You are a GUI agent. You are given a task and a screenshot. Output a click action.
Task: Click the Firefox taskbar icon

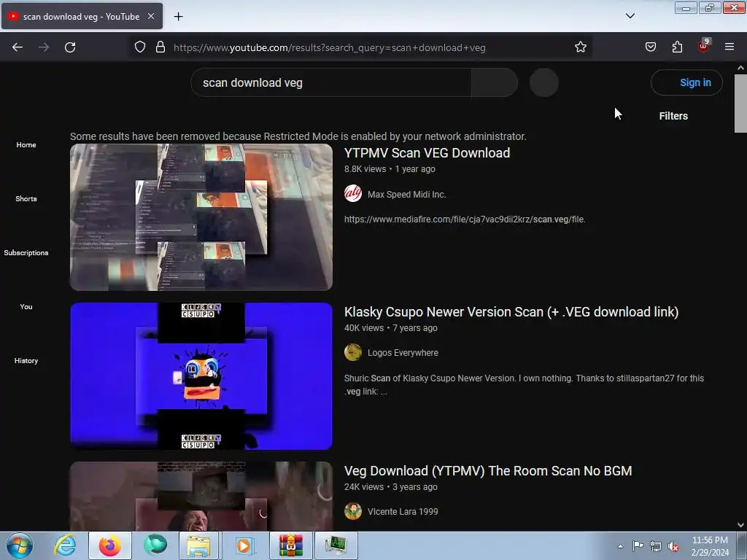point(110,545)
